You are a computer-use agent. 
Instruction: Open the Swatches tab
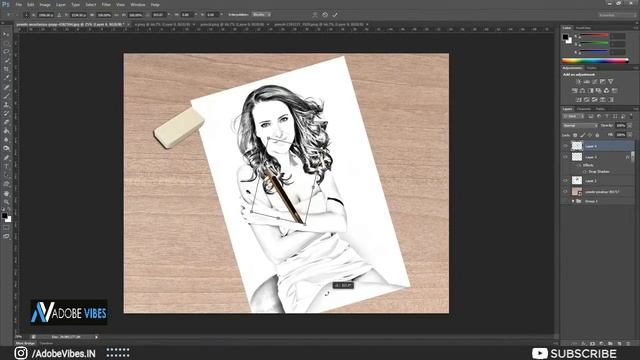pos(583,28)
